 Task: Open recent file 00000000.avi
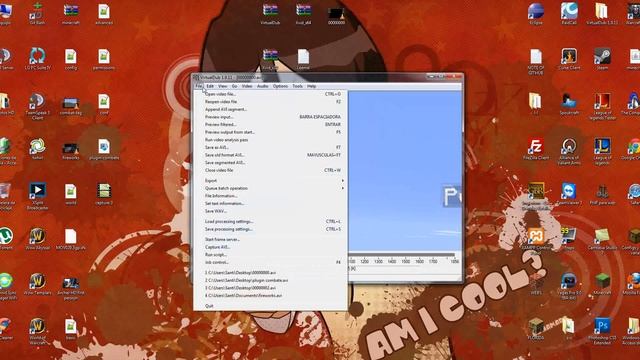point(270,273)
